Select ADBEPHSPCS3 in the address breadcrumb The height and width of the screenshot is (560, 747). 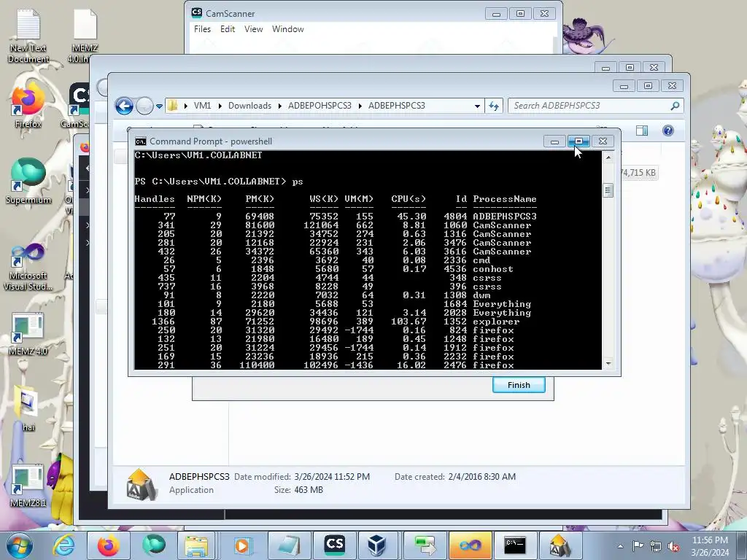396,106
